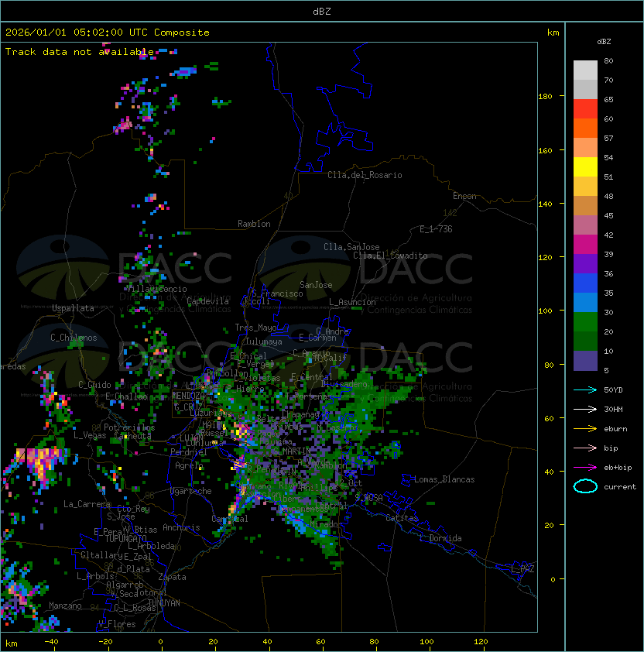The width and height of the screenshot is (644, 652).
Task: Click the TUNUYAN label
Action: [163, 603]
